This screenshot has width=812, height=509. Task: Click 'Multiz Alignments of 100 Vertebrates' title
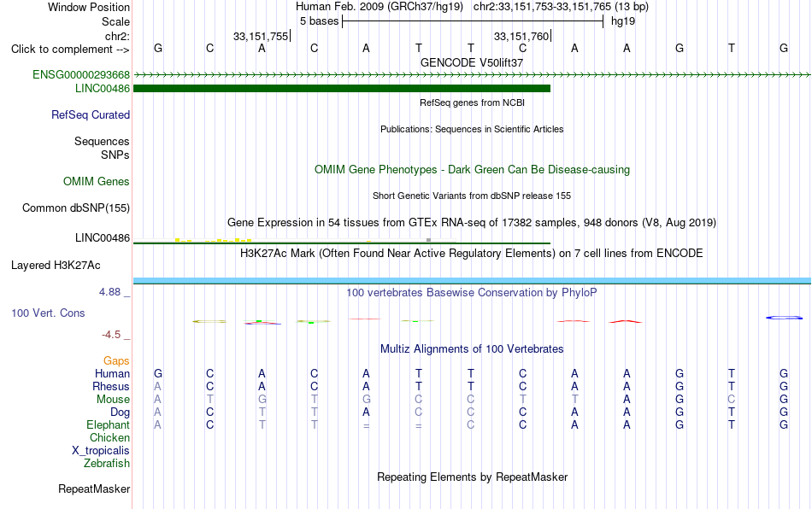tap(472, 348)
